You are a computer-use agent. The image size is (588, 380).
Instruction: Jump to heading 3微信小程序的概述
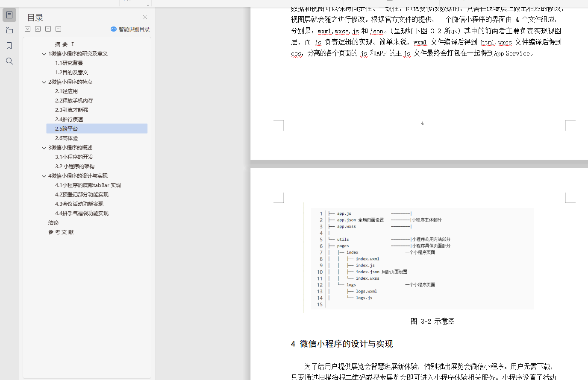click(x=70, y=147)
